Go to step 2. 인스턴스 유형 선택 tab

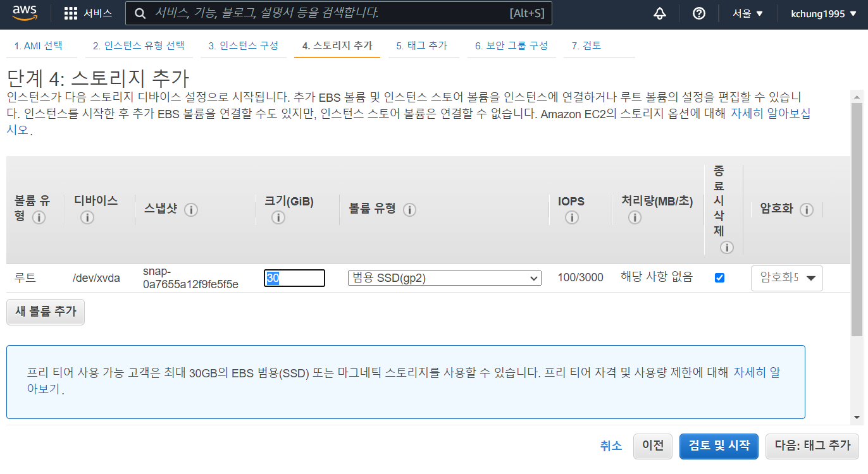pos(139,46)
